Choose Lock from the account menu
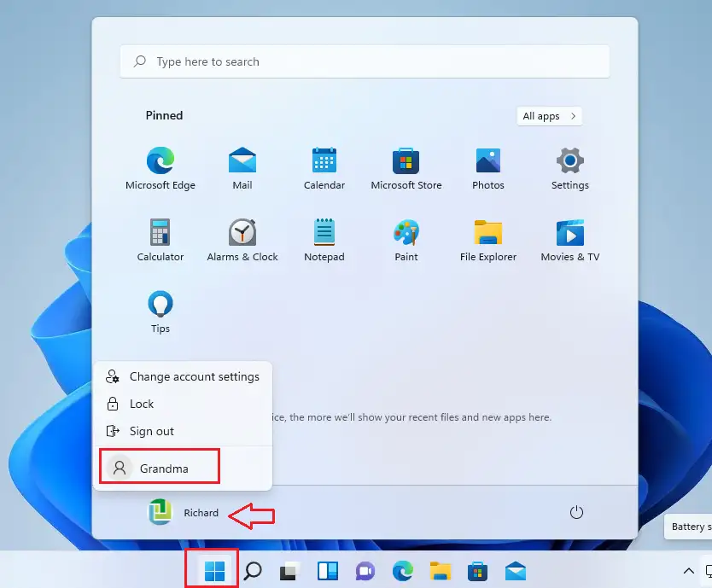 (x=183, y=404)
